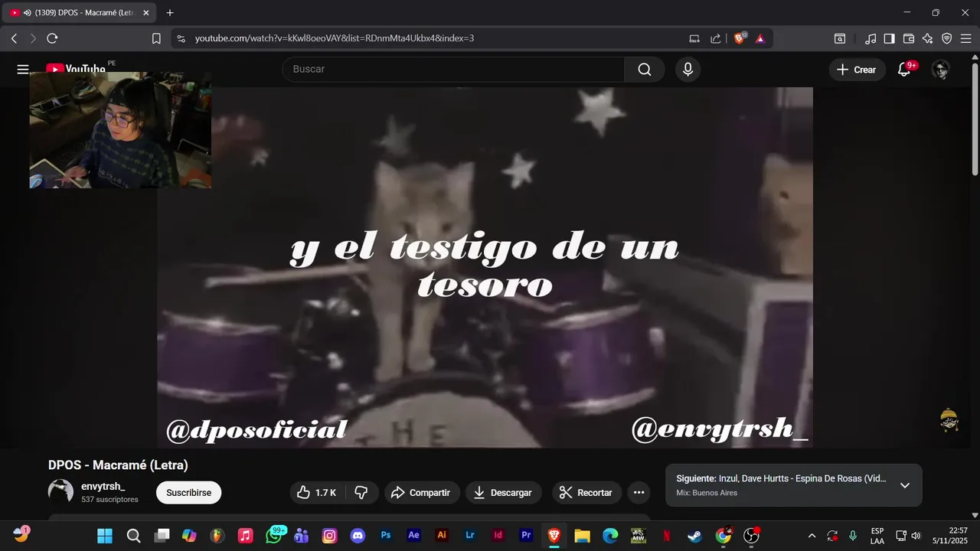Open Instagram from the taskbar
This screenshot has width=980, height=551.
click(x=329, y=536)
